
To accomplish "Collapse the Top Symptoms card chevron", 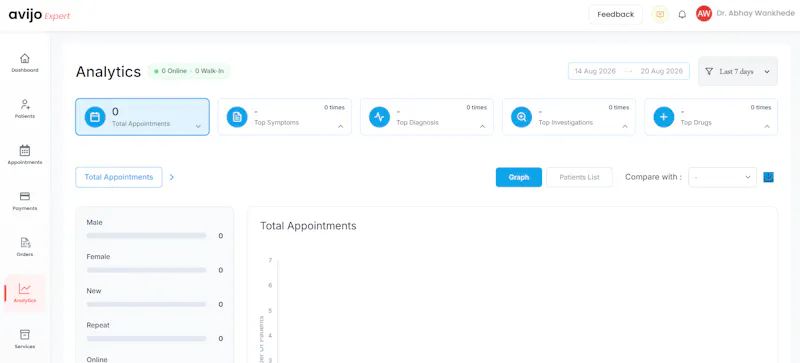I will click(x=340, y=126).
